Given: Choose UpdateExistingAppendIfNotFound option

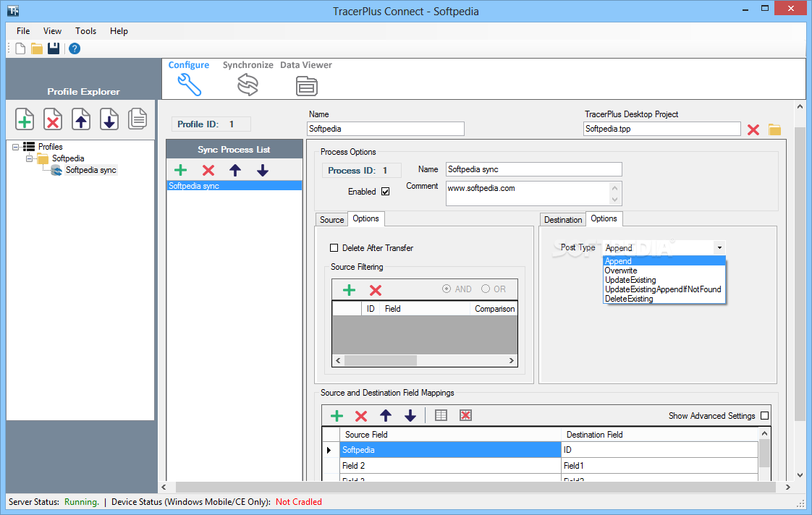Looking at the screenshot, I should point(664,289).
